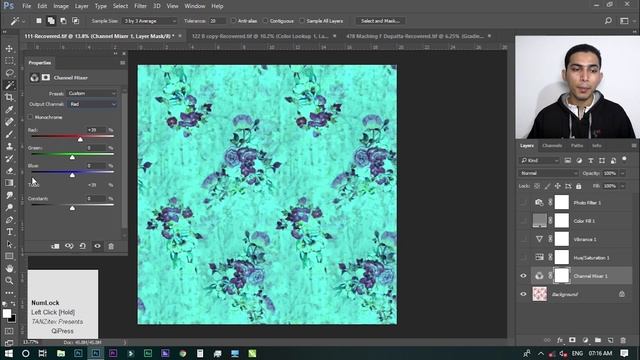Image resolution: width=640 pixels, height=360 pixels.
Task: Delete layer using Layers panel trash
Action: click(623, 340)
